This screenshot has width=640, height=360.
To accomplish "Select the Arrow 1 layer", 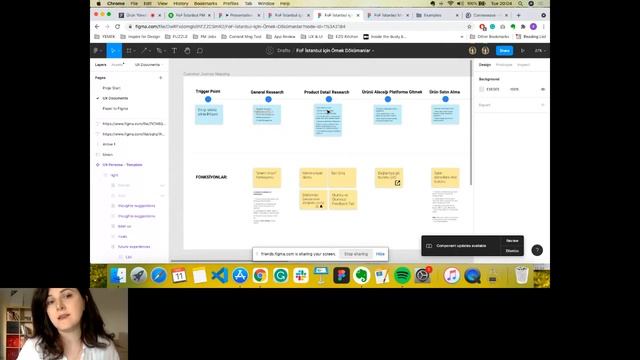I will [109, 144].
